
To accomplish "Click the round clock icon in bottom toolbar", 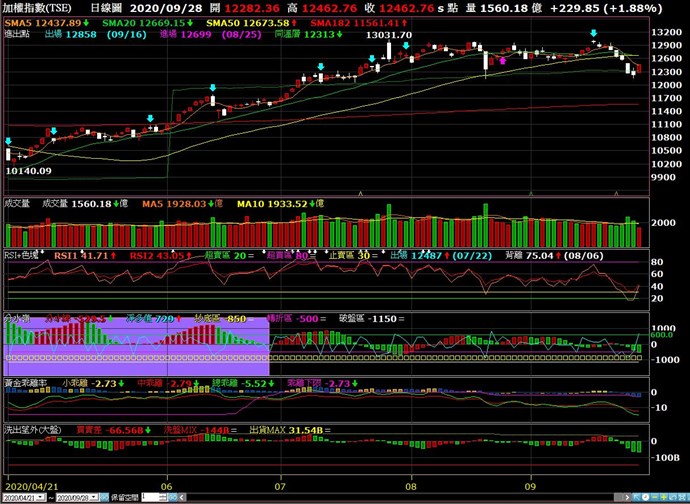I will (645, 497).
